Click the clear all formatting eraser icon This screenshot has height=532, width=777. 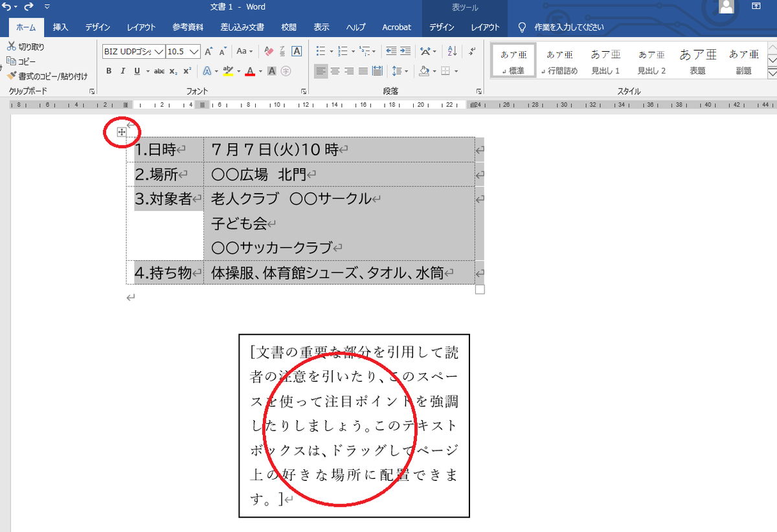(270, 51)
